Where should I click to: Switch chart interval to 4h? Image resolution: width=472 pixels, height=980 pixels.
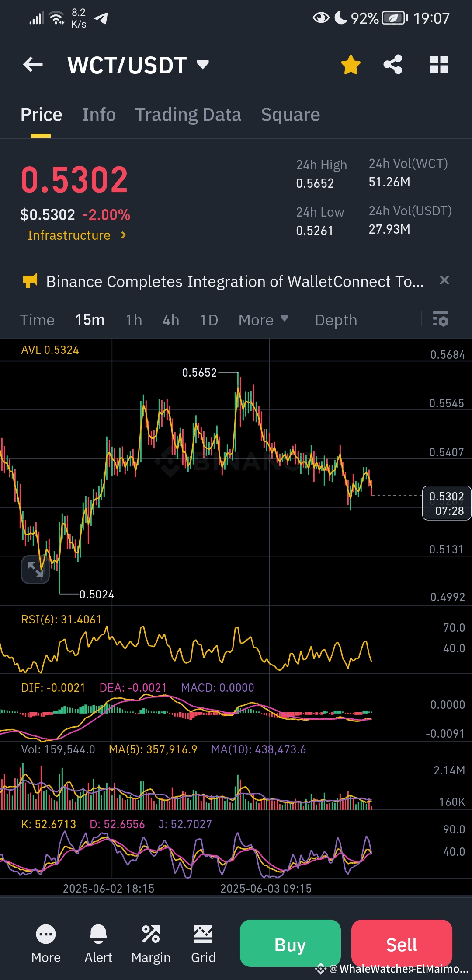tap(171, 320)
